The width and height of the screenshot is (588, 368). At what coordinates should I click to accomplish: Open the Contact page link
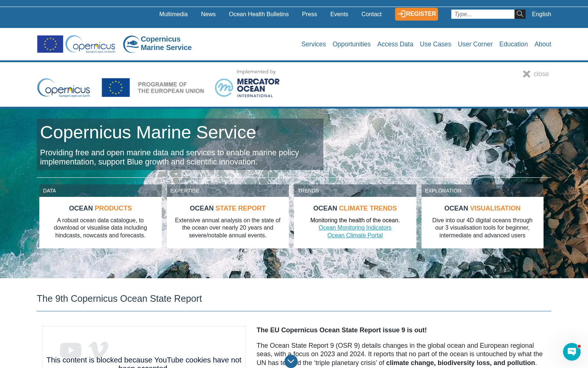(x=372, y=14)
